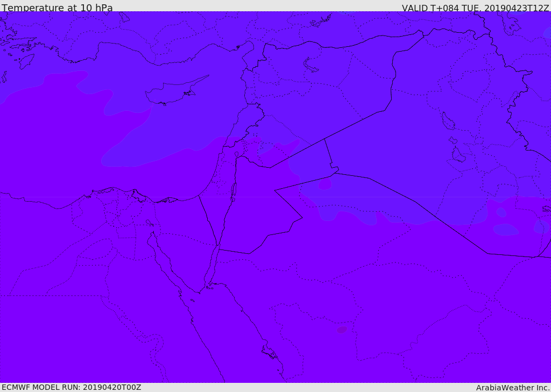Click the 'Temperature at 10 hPa' title text
Viewport: 551px width, 392px height.
[x=57, y=8]
